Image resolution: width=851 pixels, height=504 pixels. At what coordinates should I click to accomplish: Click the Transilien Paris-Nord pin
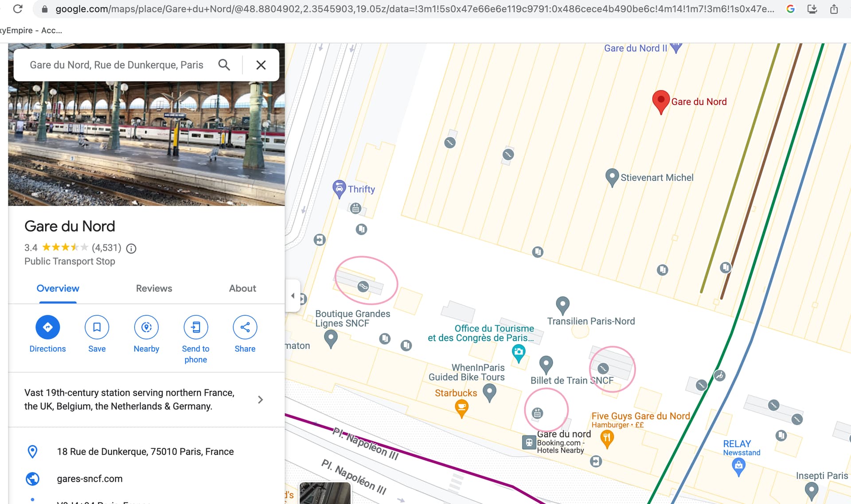click(562, 306)
